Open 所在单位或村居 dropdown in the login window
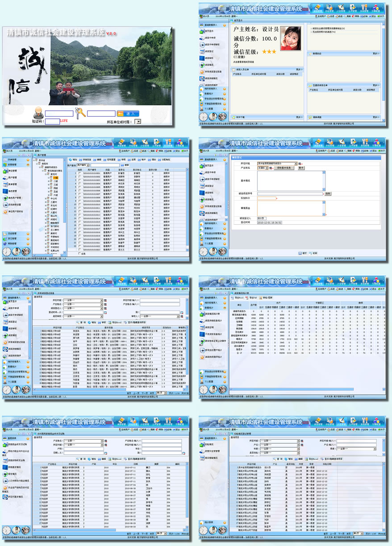 [137, 122]
